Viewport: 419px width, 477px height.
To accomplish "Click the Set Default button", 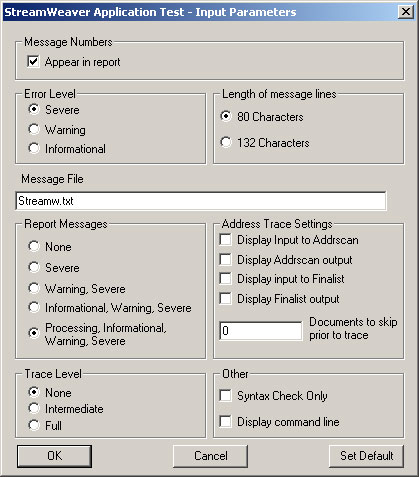I will point(366,456).
